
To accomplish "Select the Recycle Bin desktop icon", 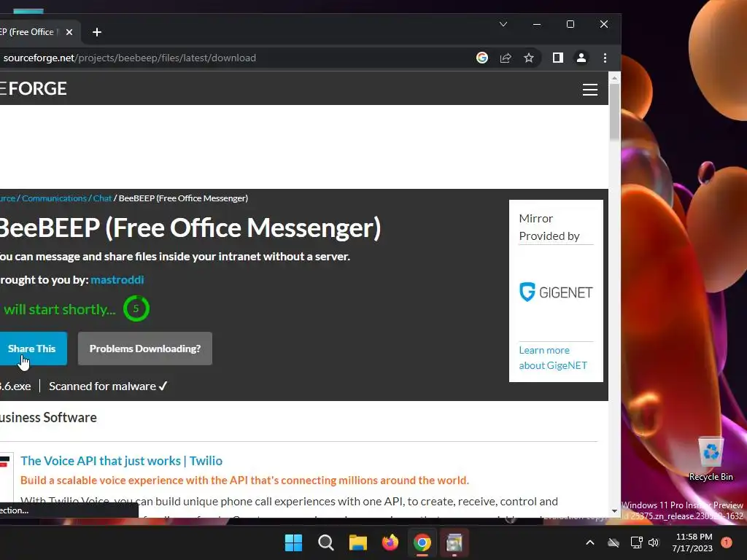I will (711, 459).
